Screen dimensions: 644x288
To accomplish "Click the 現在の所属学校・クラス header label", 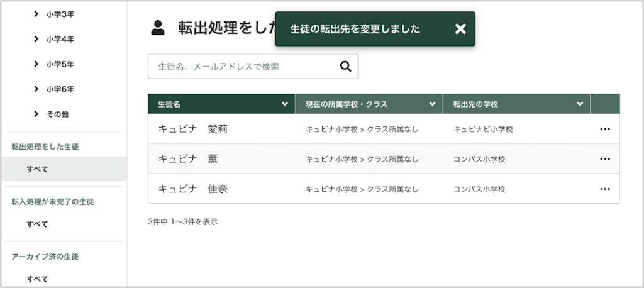I will [347, 104].
